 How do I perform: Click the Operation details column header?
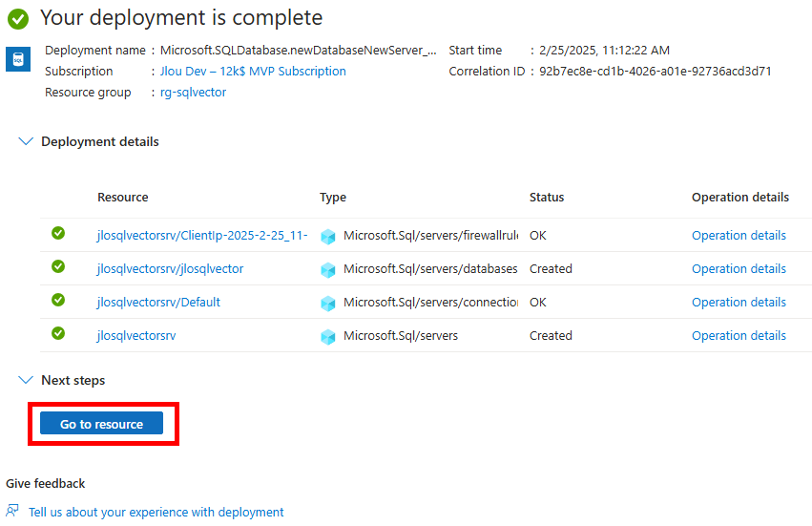(740, 197)
